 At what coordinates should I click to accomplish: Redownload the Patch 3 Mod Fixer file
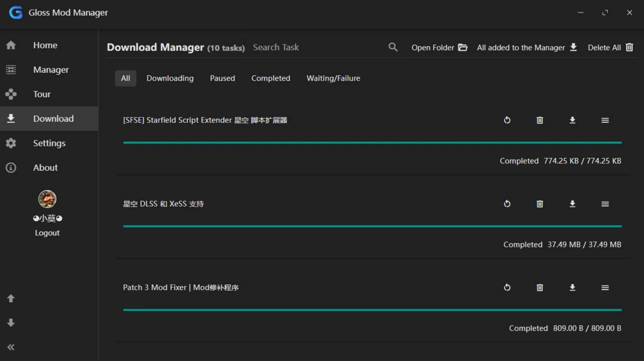[x=572, y=288]
